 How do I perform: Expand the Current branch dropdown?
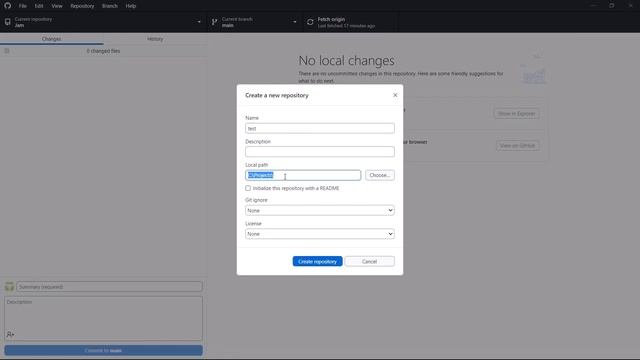tap(255, 22)
